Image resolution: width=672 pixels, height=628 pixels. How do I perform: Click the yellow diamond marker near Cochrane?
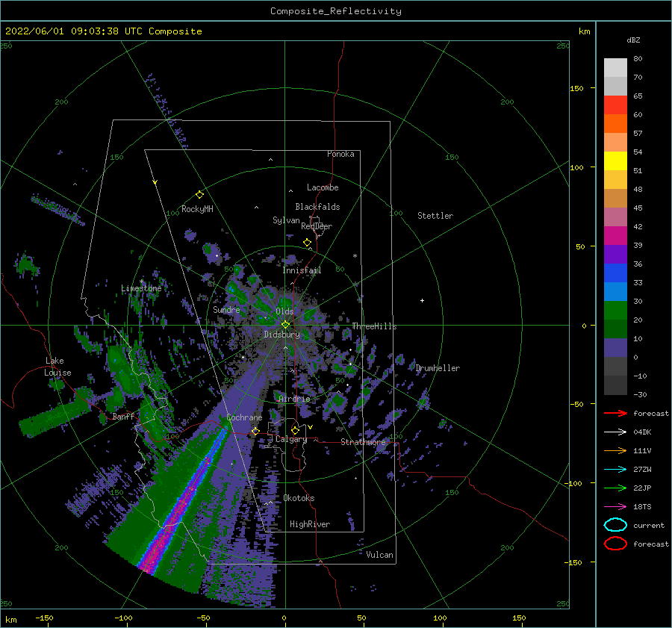point(255,431)
